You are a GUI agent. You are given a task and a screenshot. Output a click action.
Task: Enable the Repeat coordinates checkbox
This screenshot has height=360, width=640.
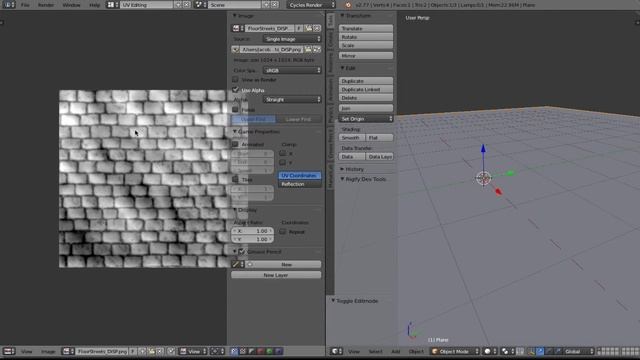pyautogui.click(x=282, y=231)
